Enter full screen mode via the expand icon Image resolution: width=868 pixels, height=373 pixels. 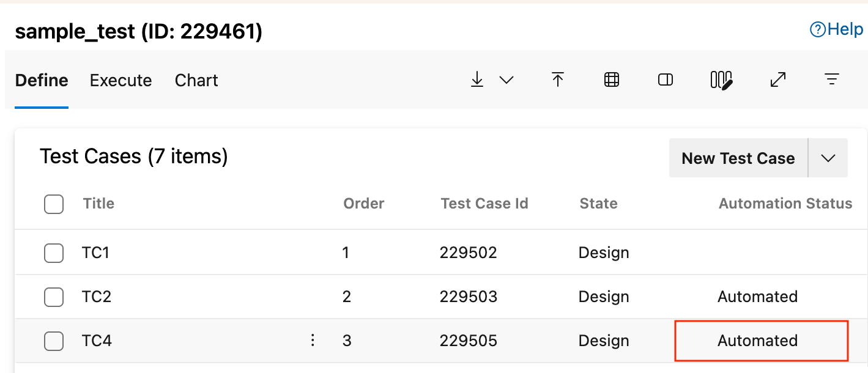777,79
